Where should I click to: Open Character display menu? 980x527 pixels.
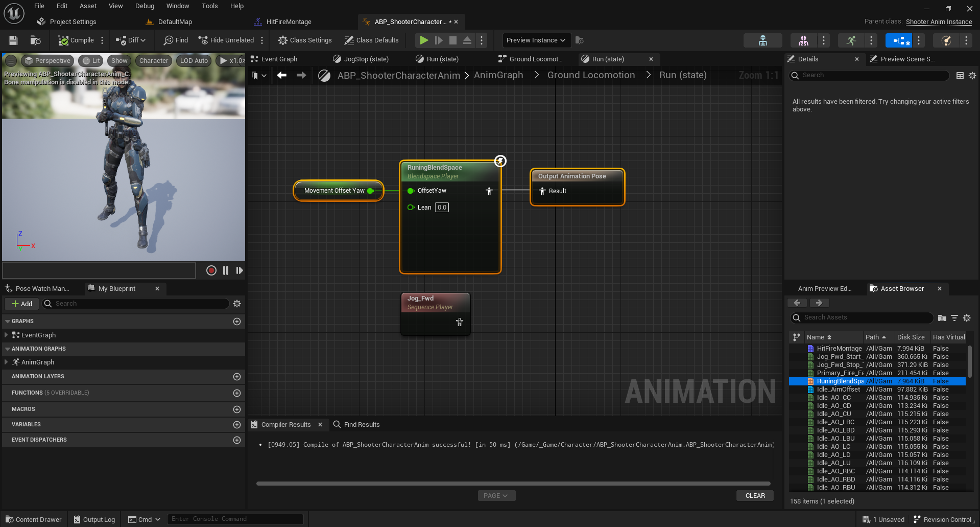153,61
